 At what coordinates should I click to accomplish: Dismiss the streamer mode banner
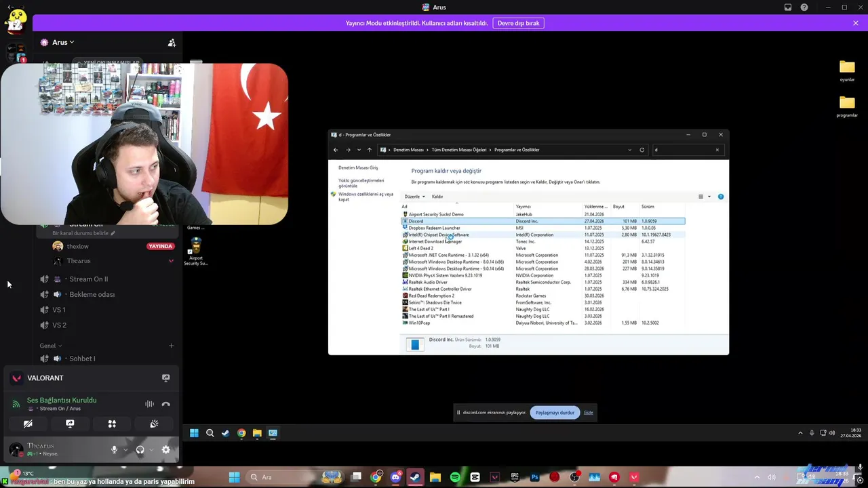coord(856,23)
